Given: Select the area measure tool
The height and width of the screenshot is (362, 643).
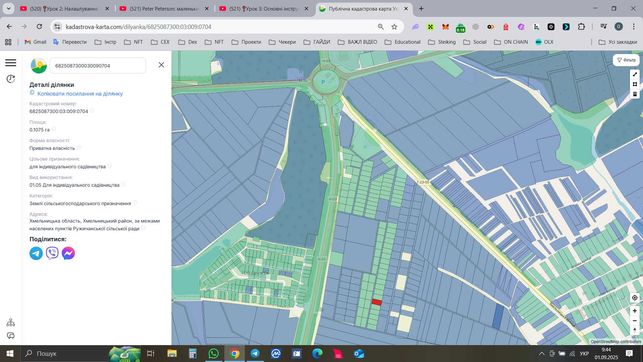Looking at the screenshot, I should click(x=635, y=84).
